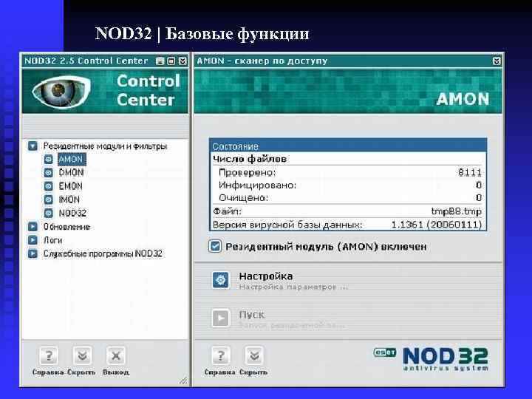The width and height of the screenshot is (532, 399).
Task: Click the Очищено row label
Action: point(244,198)
